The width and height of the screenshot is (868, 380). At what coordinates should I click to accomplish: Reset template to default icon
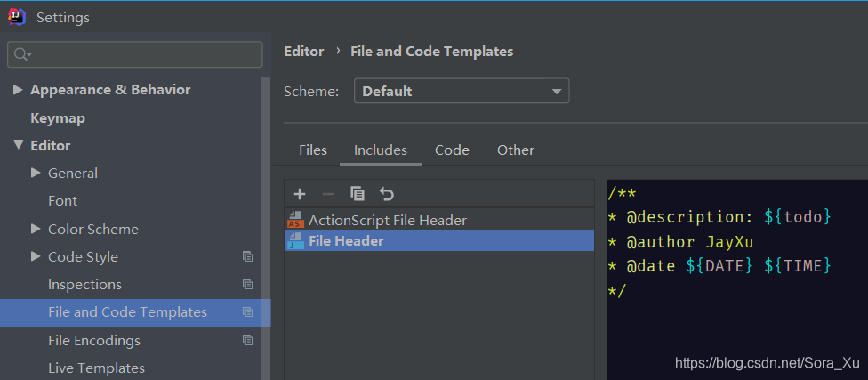[x=386, y=193]
